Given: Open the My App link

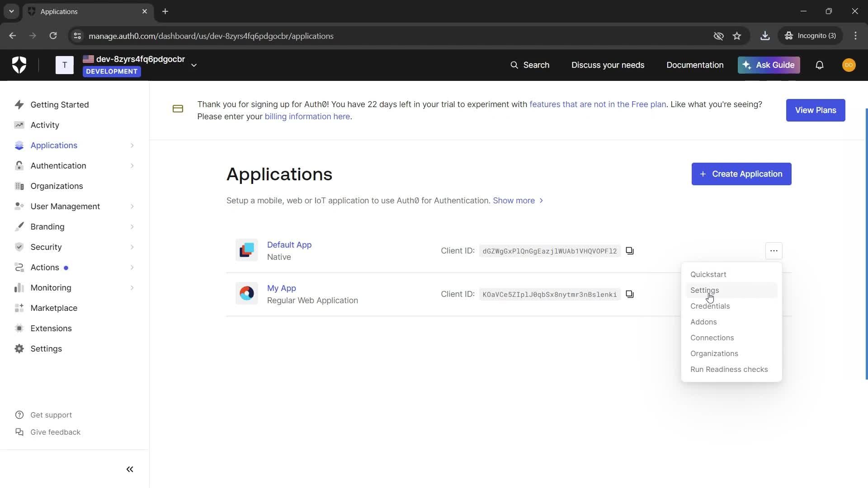Looking at the screenshot, I should tap(282, 288).
